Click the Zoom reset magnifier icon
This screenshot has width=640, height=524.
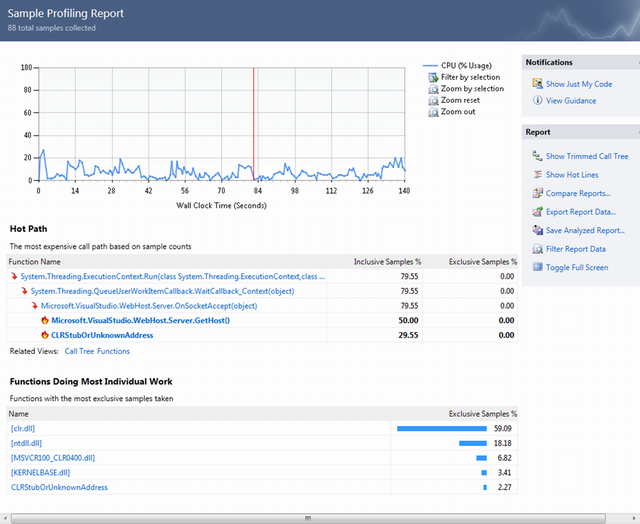point(433,100)
